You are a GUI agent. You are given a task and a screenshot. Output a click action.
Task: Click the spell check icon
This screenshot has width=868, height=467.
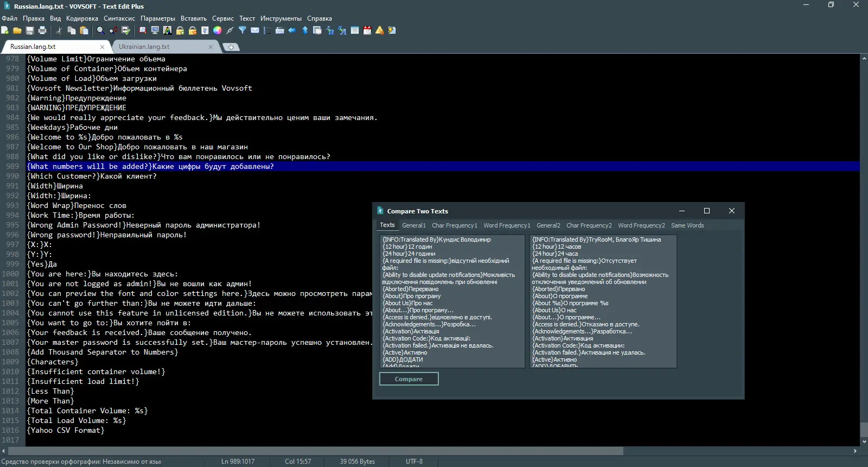tap(126, 30)
